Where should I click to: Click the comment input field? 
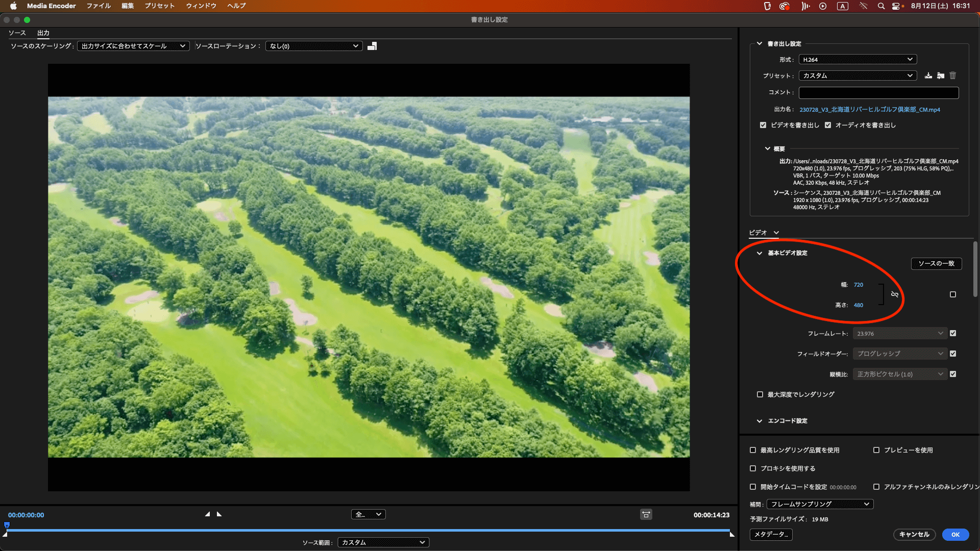click(878, 92)
